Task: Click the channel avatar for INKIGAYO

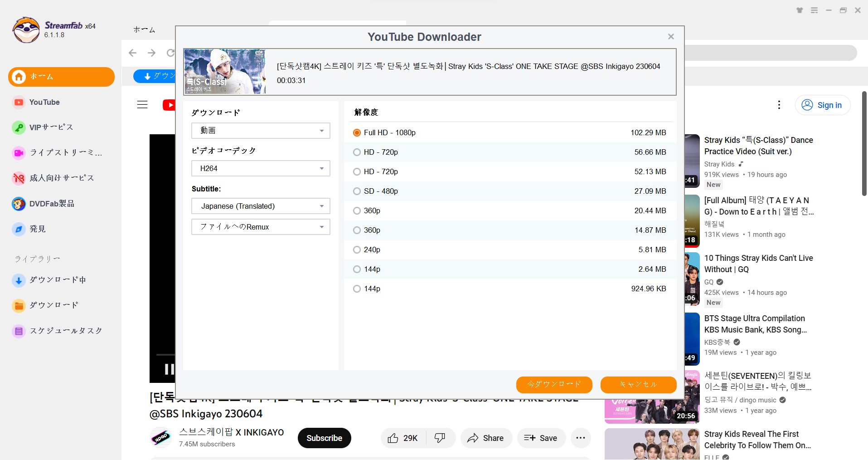Action: click(161, 438)
